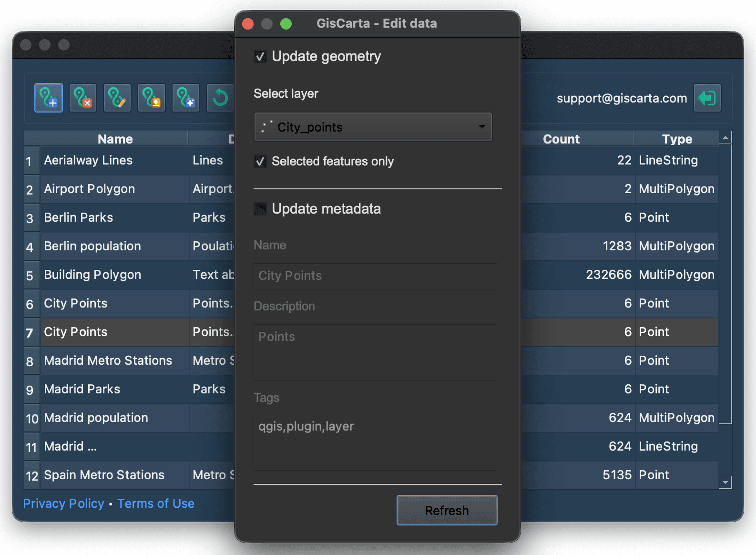756x555 pixels.
Task: Open the Privacy Policy link
Action: [63, 504]
